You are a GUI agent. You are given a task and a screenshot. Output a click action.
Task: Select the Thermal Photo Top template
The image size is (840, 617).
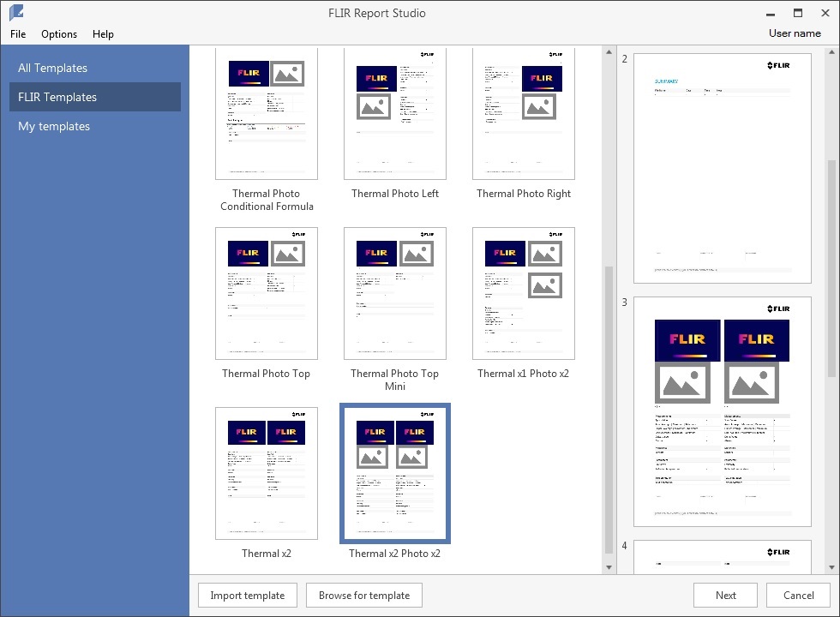tap(267, 293)
